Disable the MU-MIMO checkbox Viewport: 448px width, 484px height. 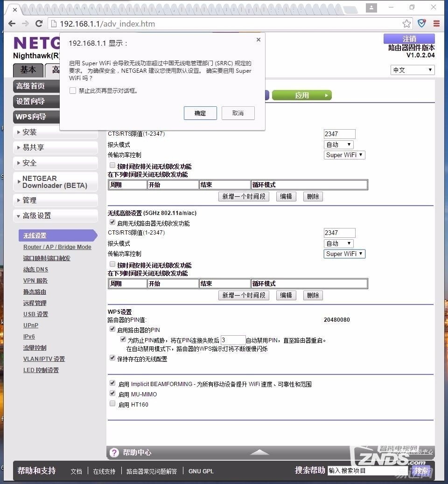tap(112, 394)
